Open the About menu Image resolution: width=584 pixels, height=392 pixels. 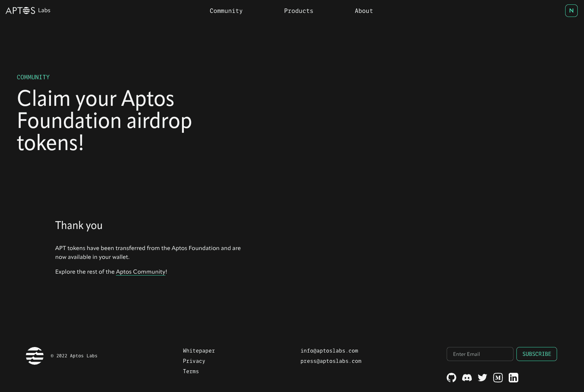tap(364, 11)
